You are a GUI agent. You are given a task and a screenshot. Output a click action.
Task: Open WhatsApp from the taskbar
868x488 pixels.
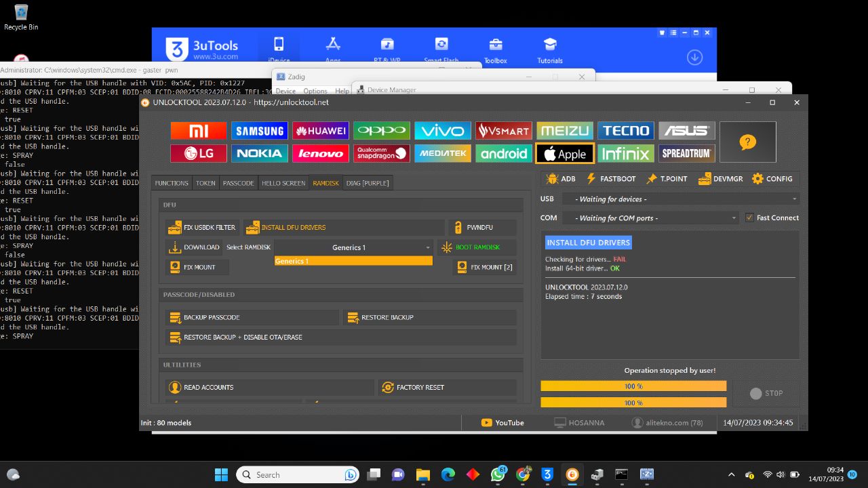498,474
